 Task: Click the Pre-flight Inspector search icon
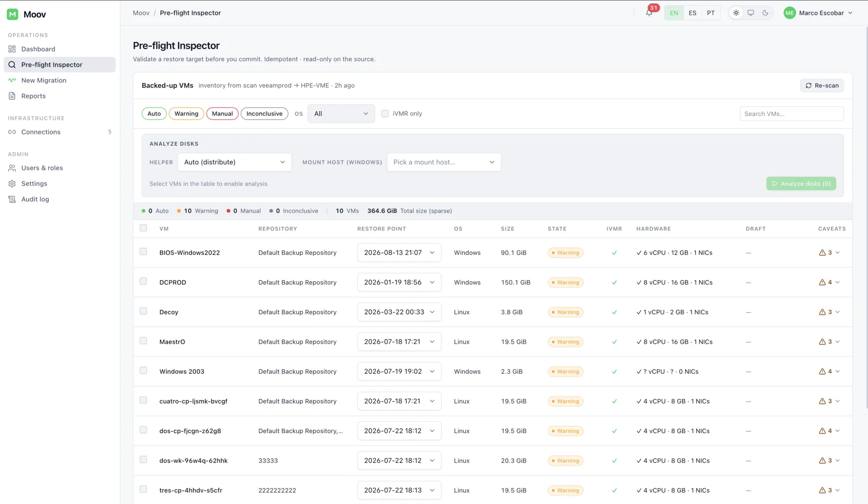click(x=12, y=64)
